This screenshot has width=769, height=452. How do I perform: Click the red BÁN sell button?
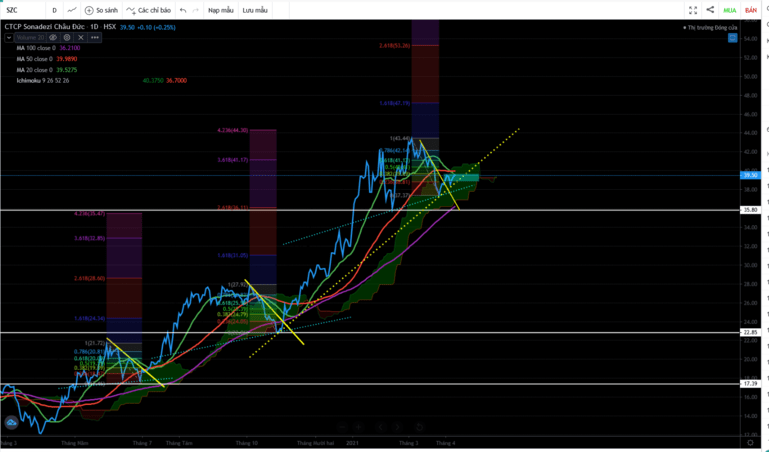click(x=751, y=10)
